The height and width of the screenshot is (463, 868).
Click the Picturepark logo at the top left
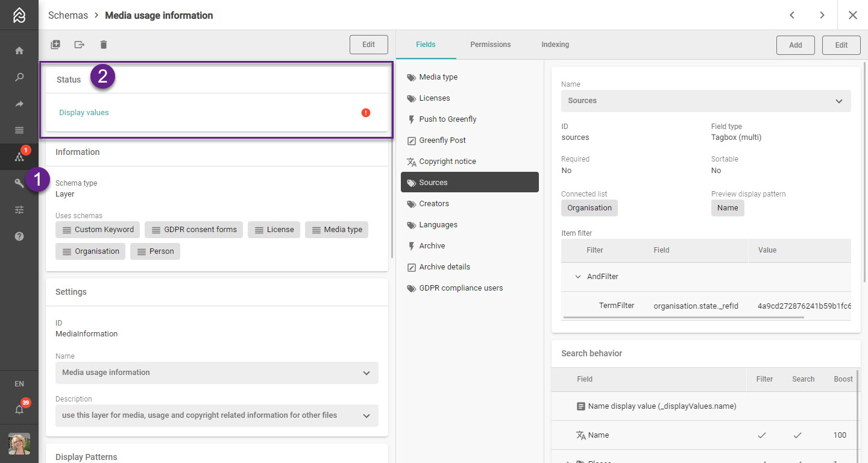[x=19, y=15]
